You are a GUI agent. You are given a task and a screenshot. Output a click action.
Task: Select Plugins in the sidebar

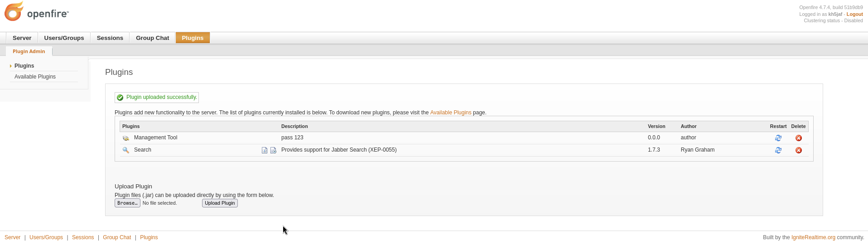click(24, 66)
